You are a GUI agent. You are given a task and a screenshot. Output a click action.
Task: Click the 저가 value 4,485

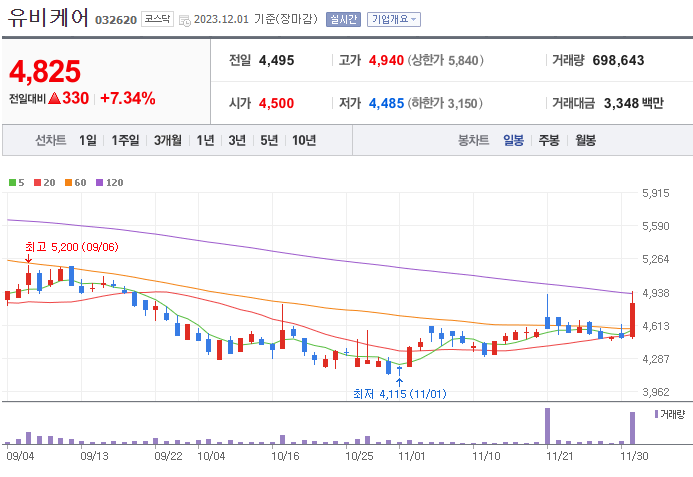[386, 103]
